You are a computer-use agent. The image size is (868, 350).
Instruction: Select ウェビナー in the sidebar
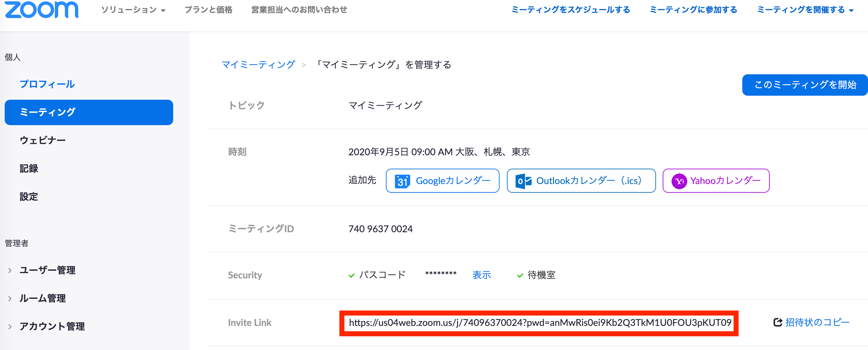pos(43,140)
